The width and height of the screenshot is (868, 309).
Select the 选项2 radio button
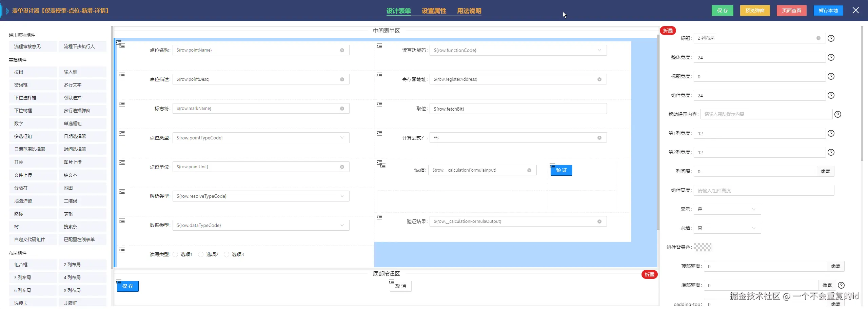pos(201,254)
